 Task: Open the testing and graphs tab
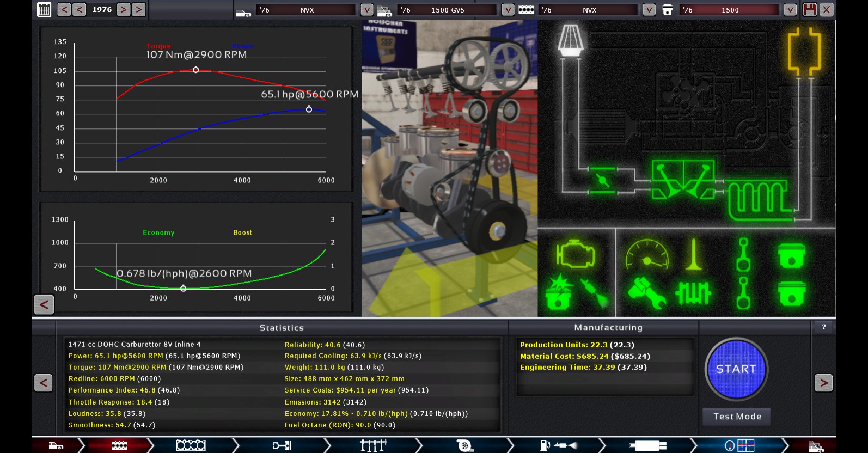point(739,446)
